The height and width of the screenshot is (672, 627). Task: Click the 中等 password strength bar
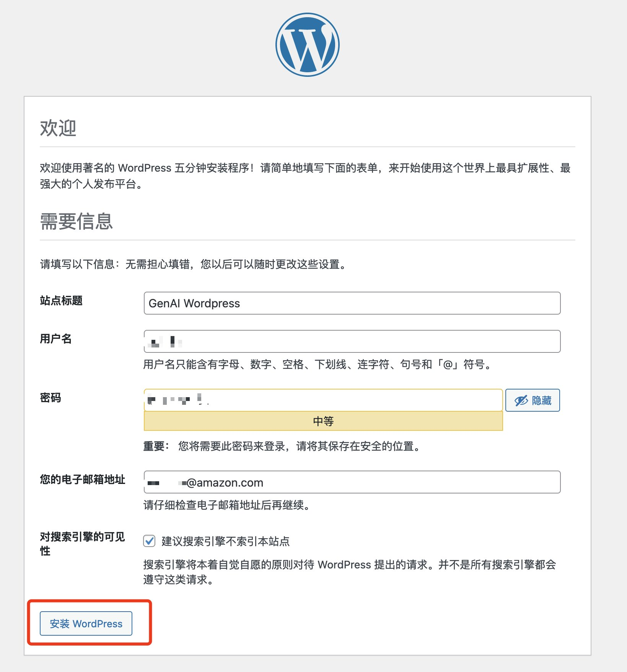(x=323, y=421)
